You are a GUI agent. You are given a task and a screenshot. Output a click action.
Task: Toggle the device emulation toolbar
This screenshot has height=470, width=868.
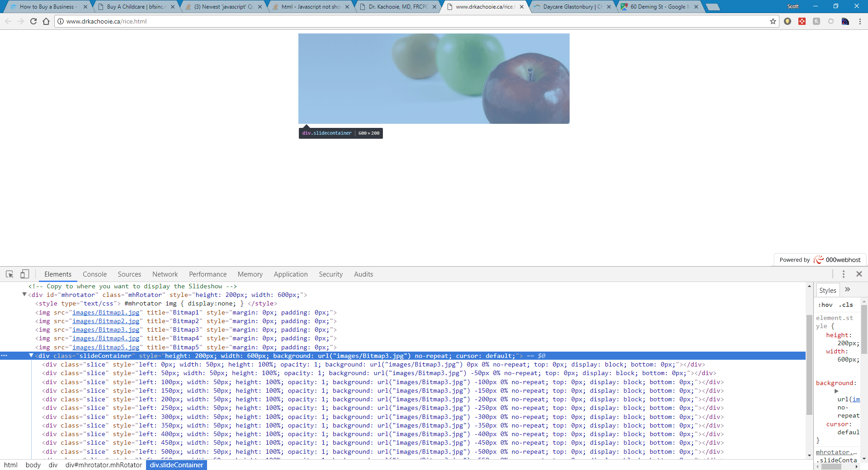click(x=25, y=274)
